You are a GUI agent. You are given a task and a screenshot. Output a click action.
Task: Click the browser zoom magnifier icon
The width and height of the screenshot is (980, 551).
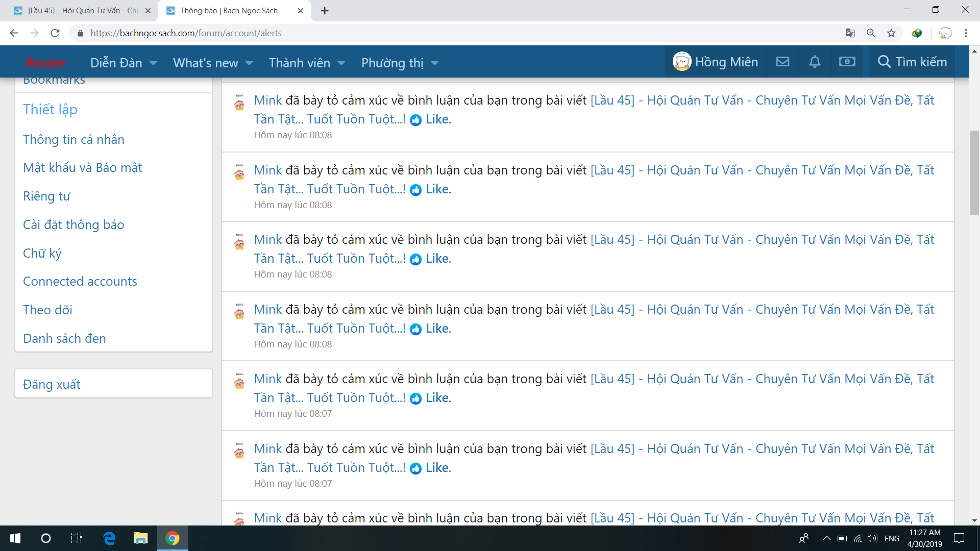pyautogui.click(x=871, y=33)
